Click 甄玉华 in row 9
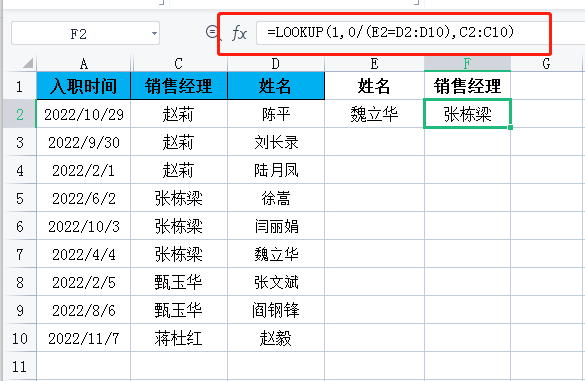The width and height of the screenshot is (585, 381). pos(179,310)
